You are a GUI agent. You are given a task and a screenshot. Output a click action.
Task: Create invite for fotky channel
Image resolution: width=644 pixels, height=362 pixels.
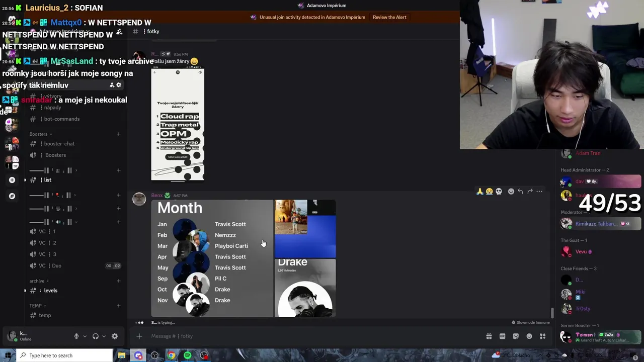coord(112,85)
